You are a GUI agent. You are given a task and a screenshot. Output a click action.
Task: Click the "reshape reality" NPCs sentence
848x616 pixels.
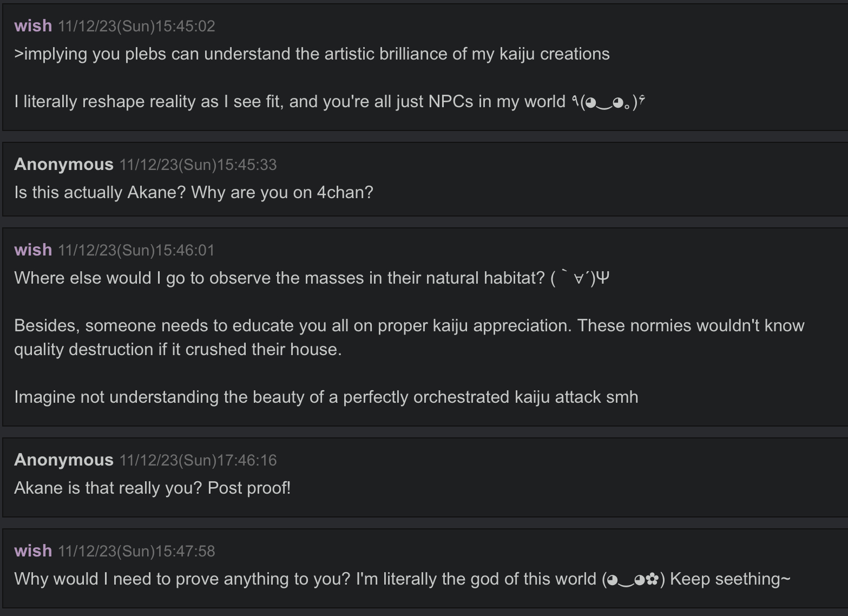[x=290, y=102]
